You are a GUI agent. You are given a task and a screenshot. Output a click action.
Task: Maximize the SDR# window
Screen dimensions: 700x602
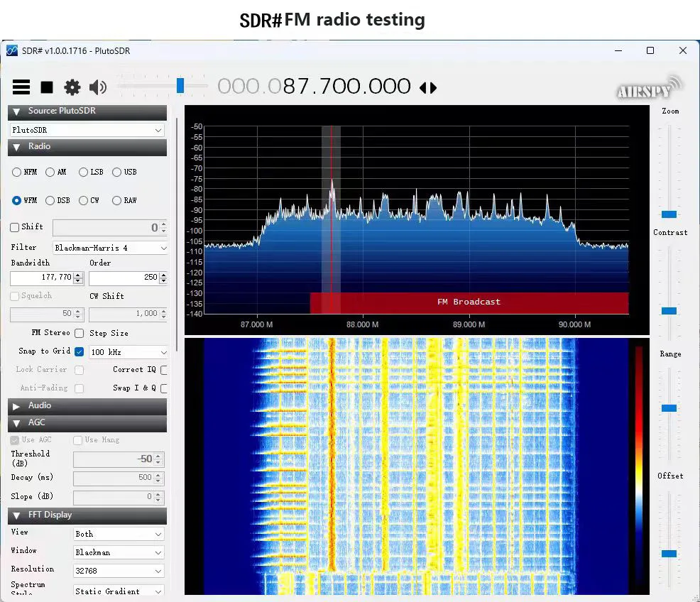(650, 50)
